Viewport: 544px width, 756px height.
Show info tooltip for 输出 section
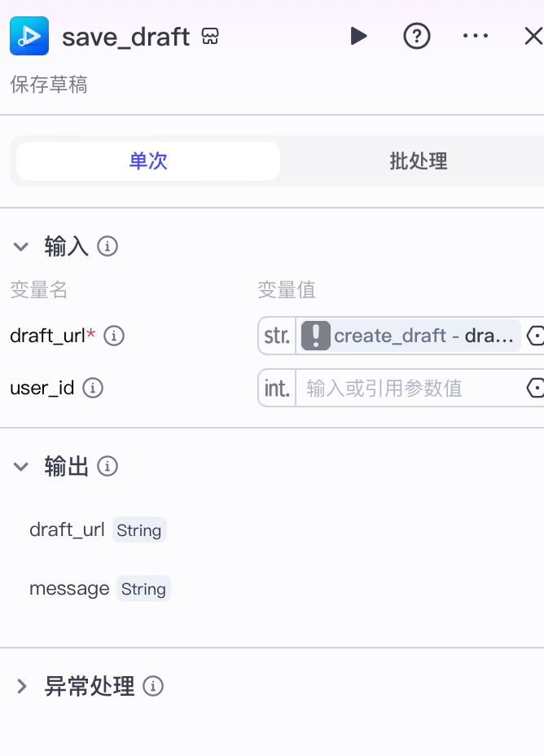click(107, 466)
